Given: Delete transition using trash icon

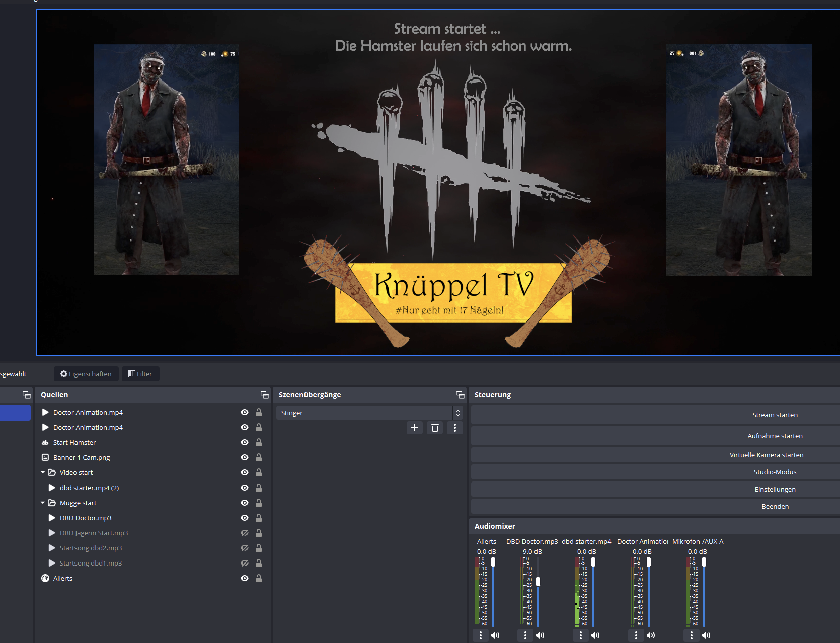Looking at the screenshot, I should 435,428.
